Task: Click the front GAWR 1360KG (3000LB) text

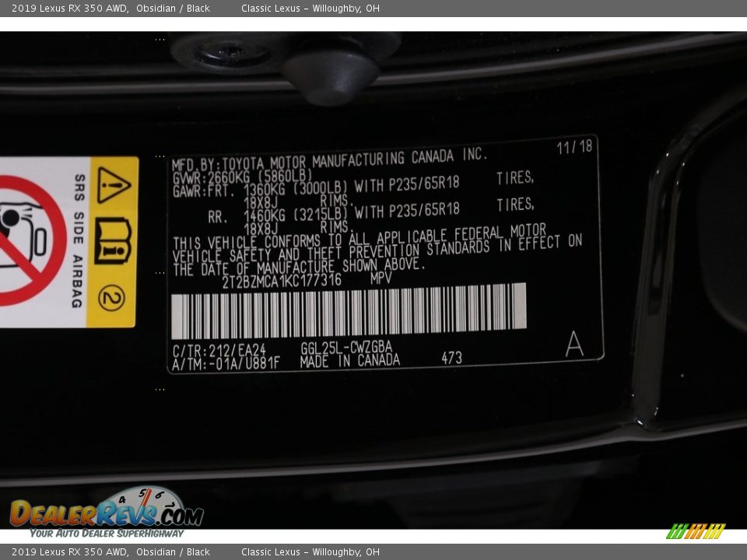Action: [296, 188]
